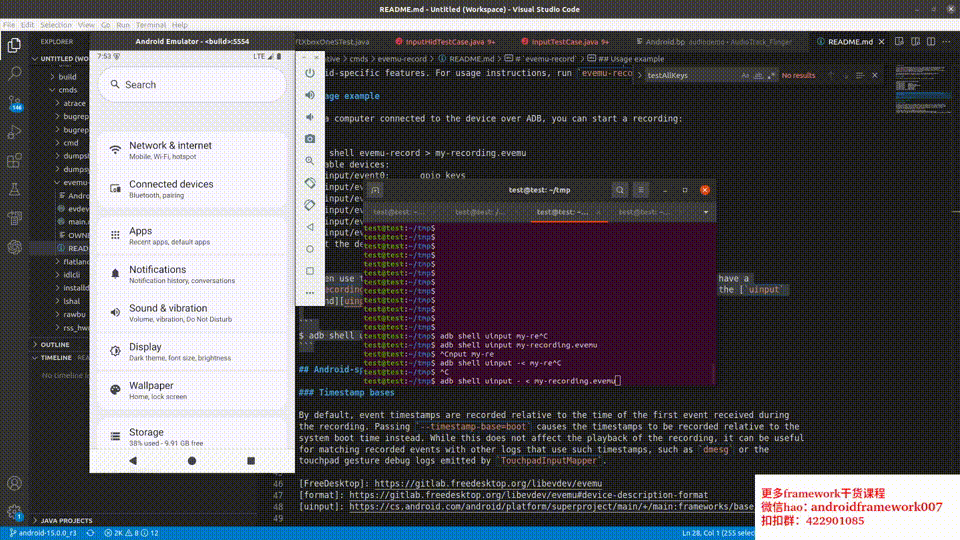This screenshot has height=540, width=960.
Task: Click the emulator power button
Action: (310, 73)
